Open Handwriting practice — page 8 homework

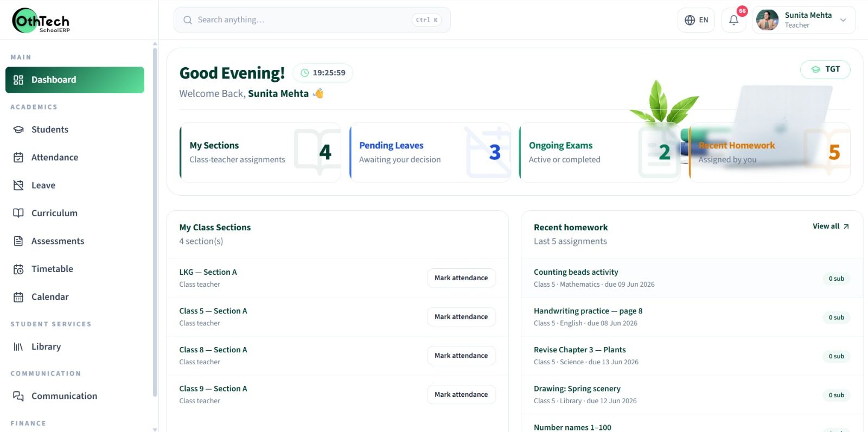coord(692,317)
